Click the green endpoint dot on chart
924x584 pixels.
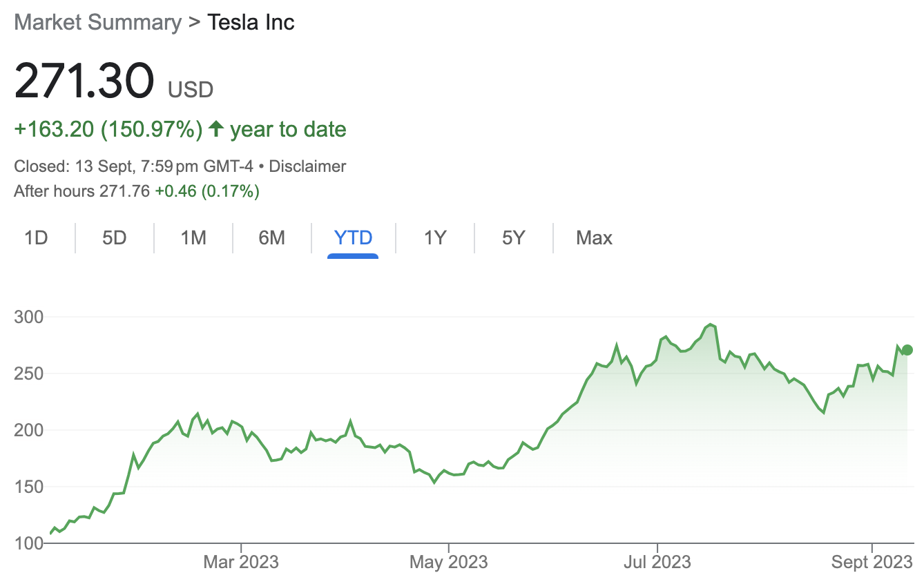907,350
